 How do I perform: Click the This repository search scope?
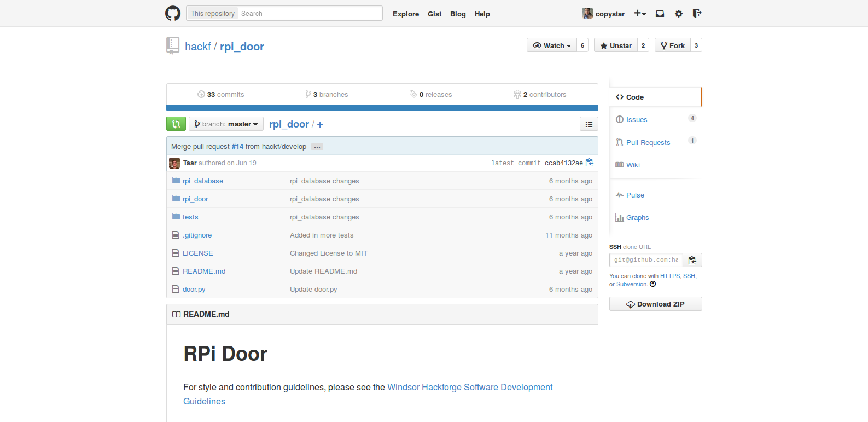213,13
